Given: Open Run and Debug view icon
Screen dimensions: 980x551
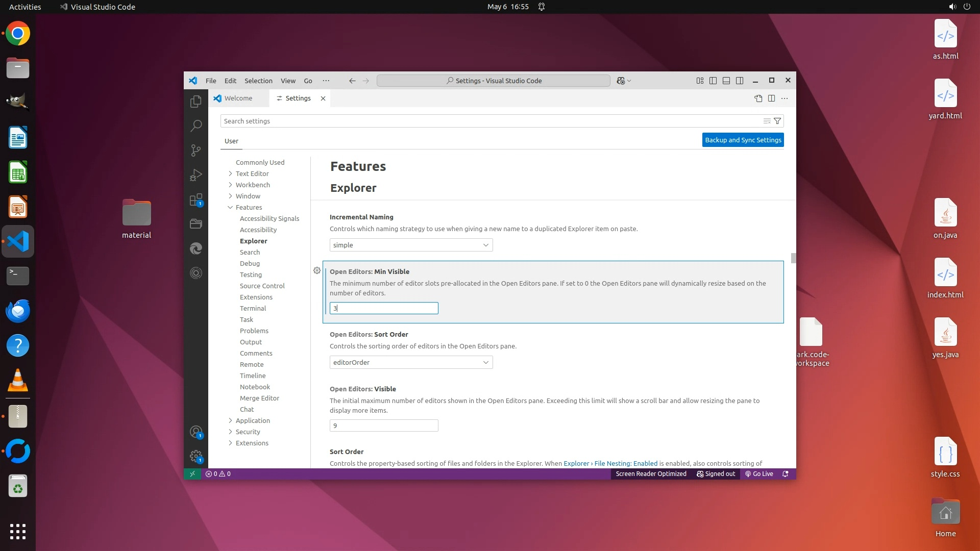Looking at the screenshot, I should (x=196, y=175).
